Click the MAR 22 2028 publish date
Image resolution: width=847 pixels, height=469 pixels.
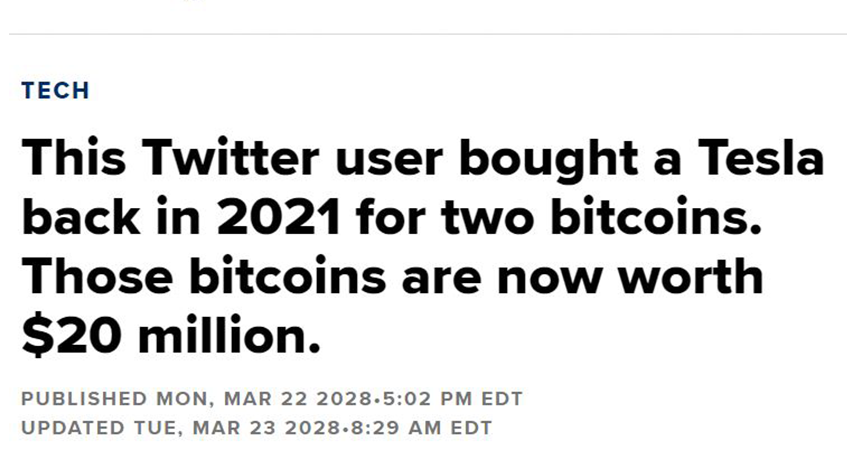[298, 399]
